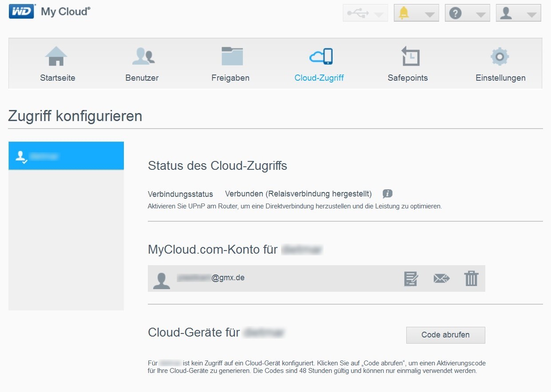The image size is (551, 392).
Task: Open the USB devices dropdown
Action: click(x=365, y=13)
